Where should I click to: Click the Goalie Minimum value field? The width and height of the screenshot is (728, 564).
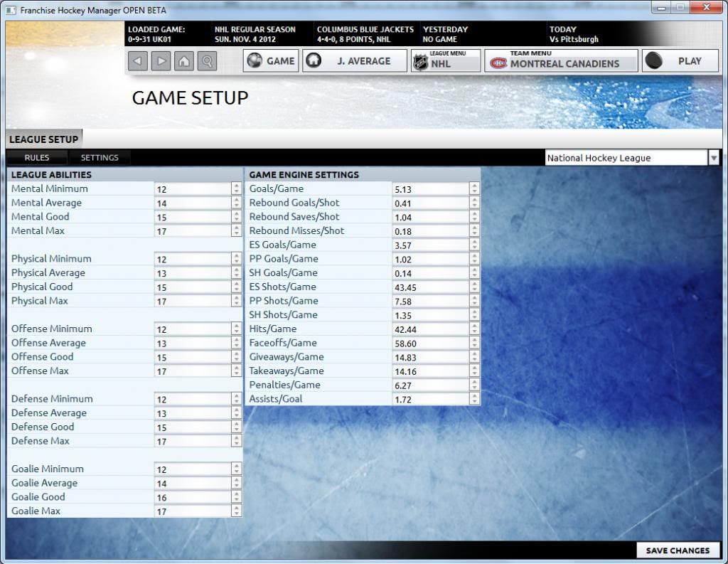(x=193, y=469)
